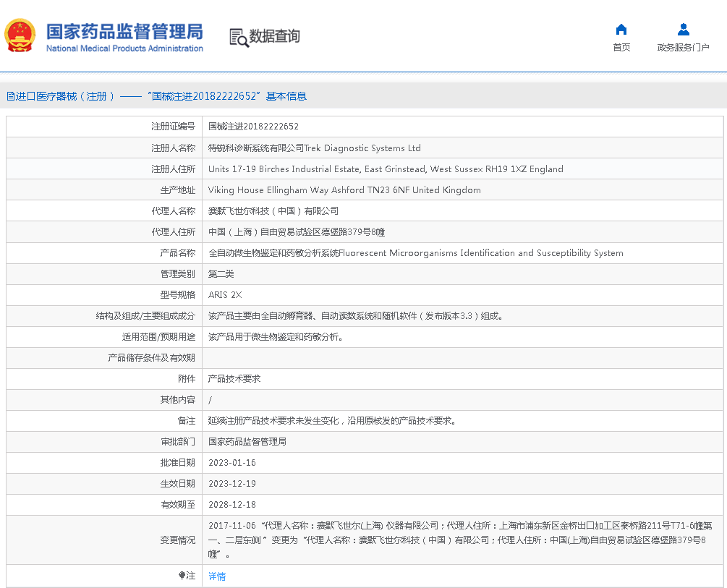
Task: Select the change record dated 2017-11-06
Action: tap(460, 540)
